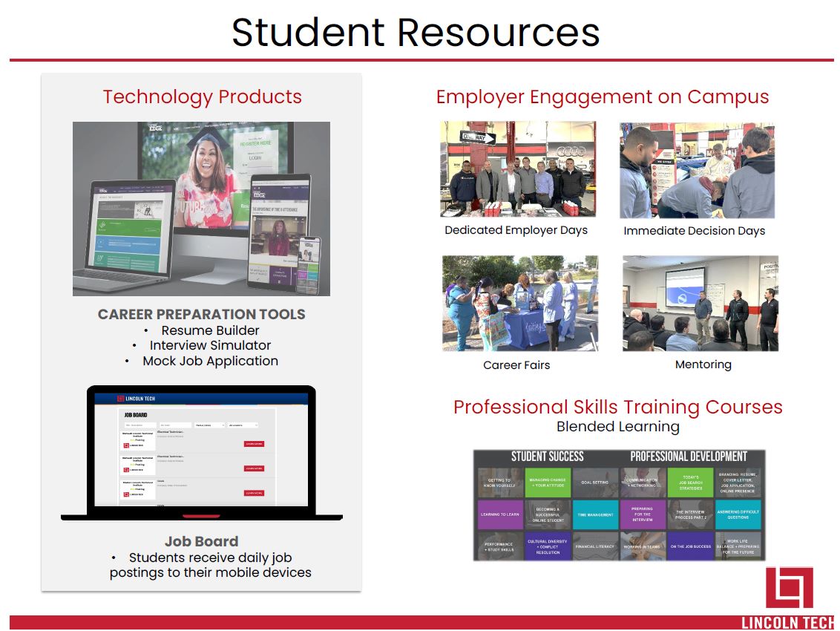
Task: Select Work Life Balance + Preparing tile
Action: 738,546
